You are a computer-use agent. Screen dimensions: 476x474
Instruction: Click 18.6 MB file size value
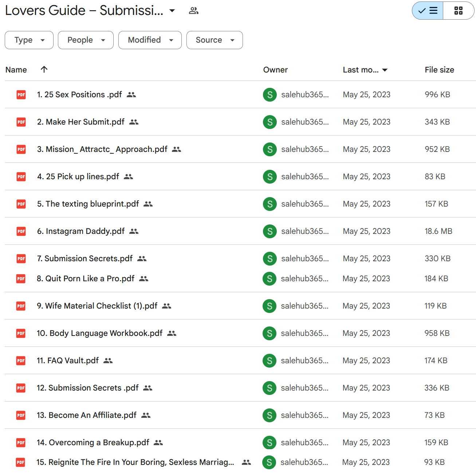click(x=438, y=231)
